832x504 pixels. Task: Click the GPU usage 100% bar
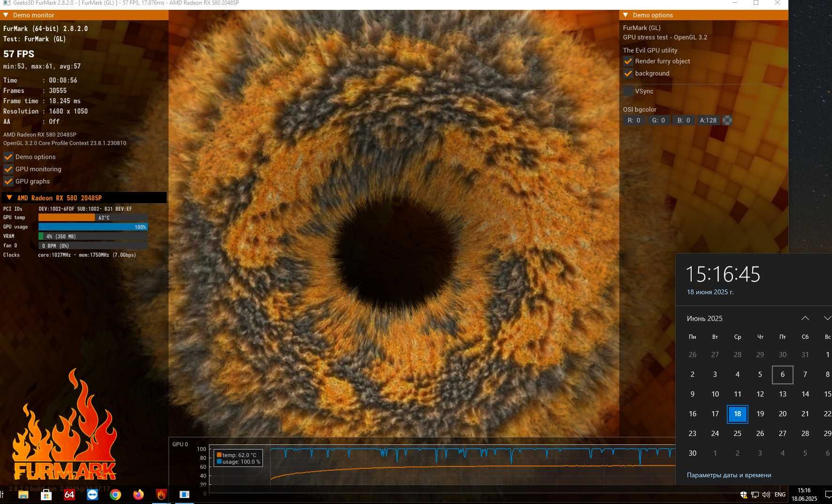pos(93,227)
